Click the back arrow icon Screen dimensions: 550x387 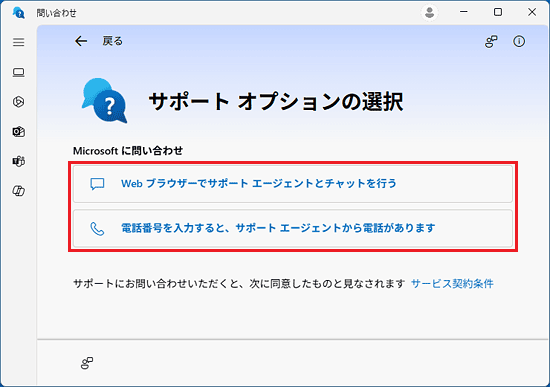81,41
